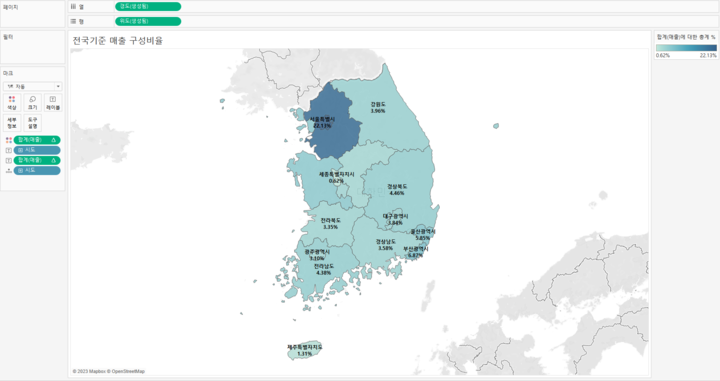Click the 필터 (Filters) shelf header

tap(8, 37)
